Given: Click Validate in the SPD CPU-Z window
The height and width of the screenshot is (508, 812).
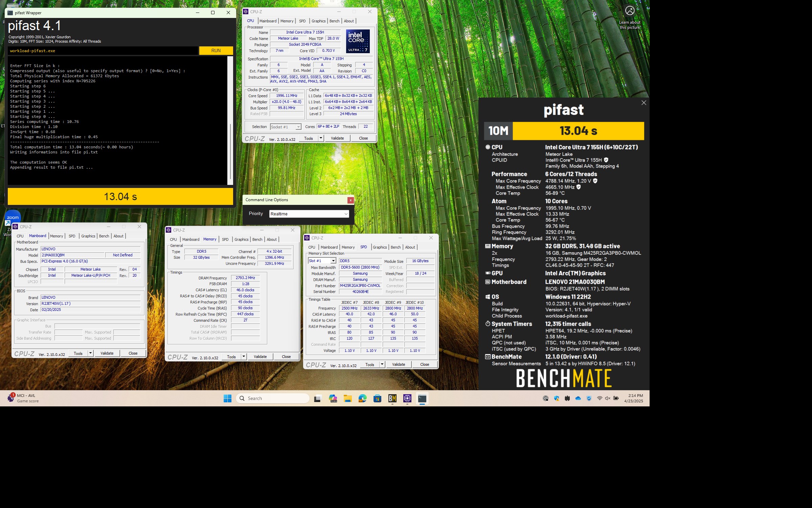Looking at the screenshot, I should click(399, 364).
